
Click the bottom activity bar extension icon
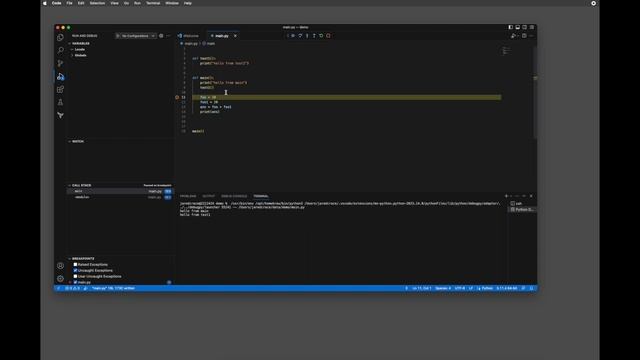click(60, 116)
